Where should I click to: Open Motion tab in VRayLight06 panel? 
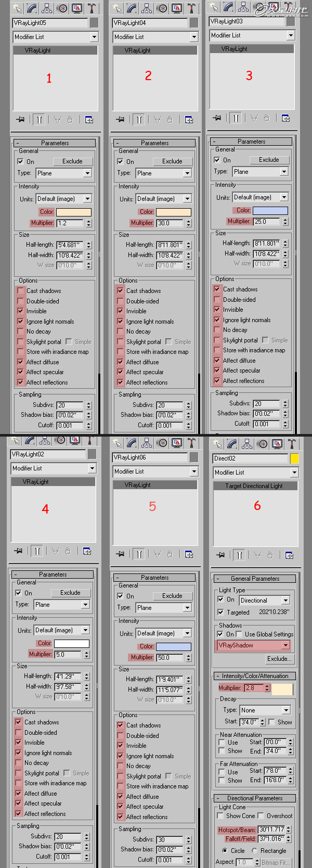[162, 443]
